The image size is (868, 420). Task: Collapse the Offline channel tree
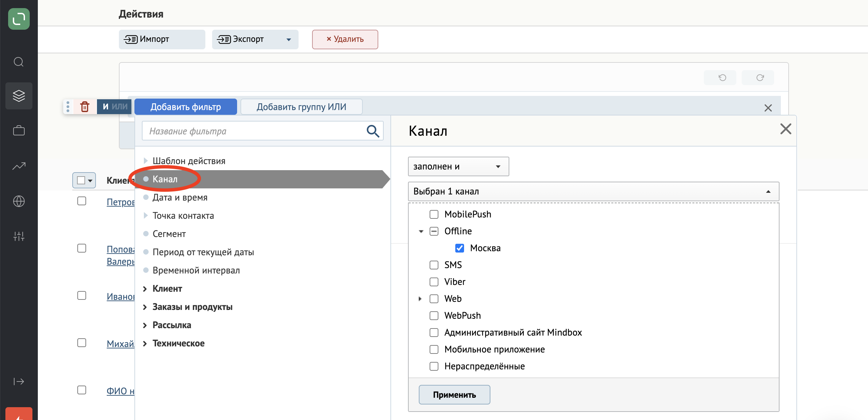[x=421, y=231]
